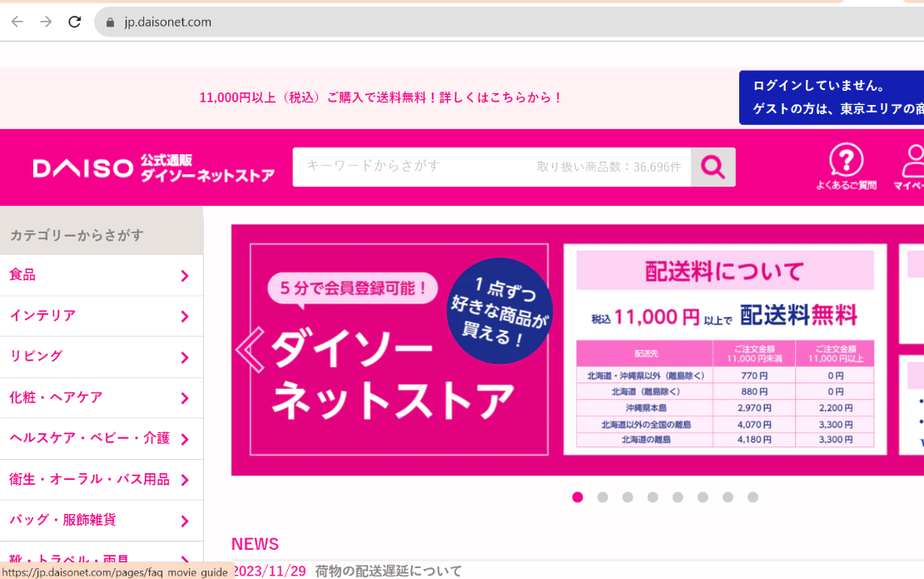Viewport: 924px width, 579px height.
Task: Select the third carousel dot
Action: tap(628, 497)
